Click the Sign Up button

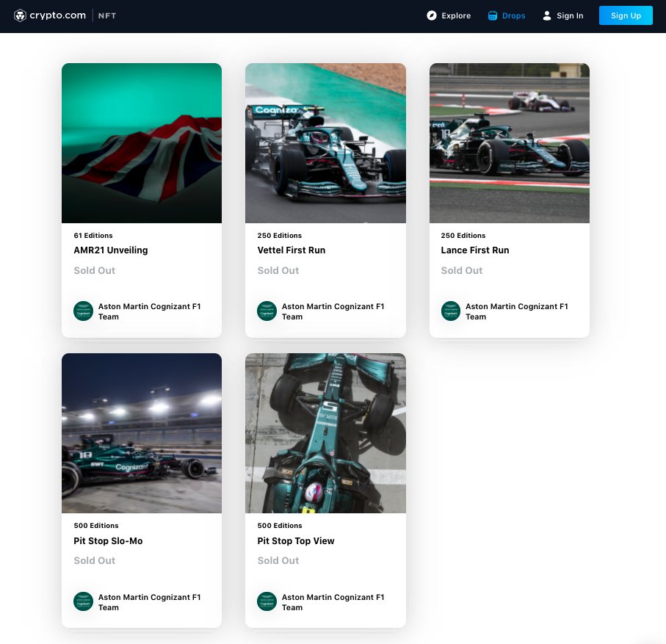[626, 15]
